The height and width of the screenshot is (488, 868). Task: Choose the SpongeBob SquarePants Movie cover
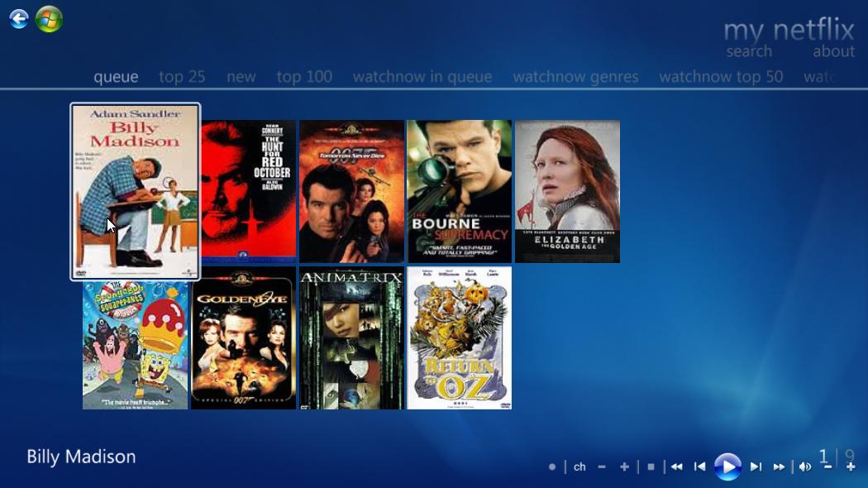135,345
